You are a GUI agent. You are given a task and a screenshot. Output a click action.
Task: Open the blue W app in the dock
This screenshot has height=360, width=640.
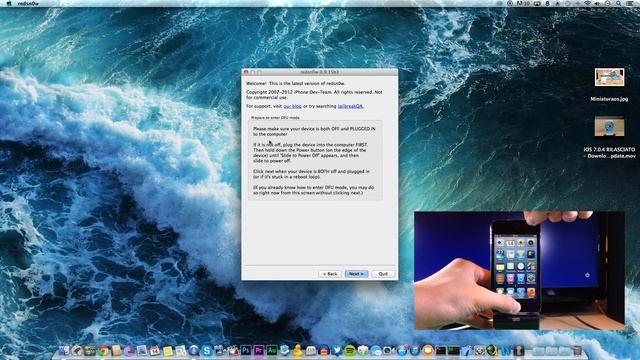506,351
